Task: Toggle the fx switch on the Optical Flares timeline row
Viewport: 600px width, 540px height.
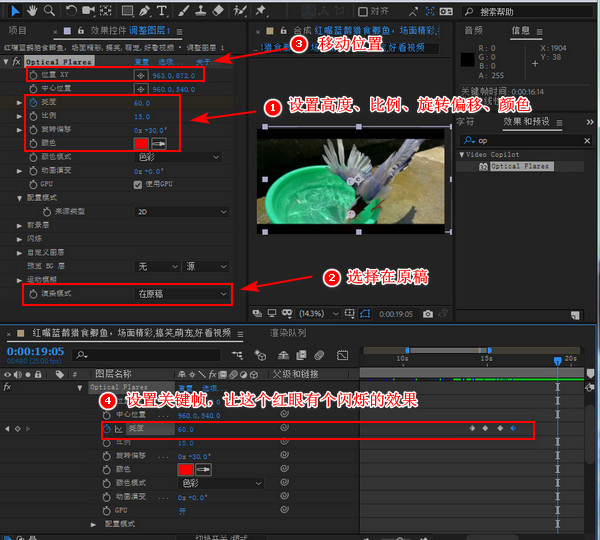Action: (x=7, y=387)
